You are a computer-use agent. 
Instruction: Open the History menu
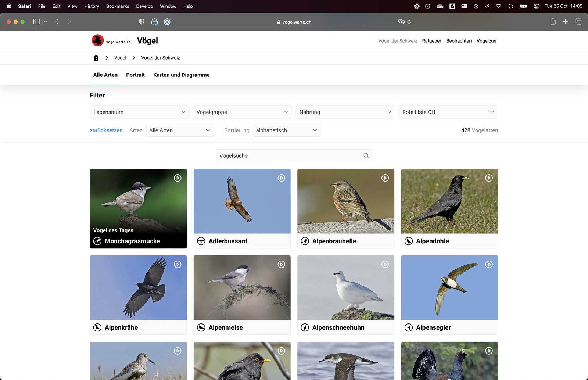click(92, 6)
